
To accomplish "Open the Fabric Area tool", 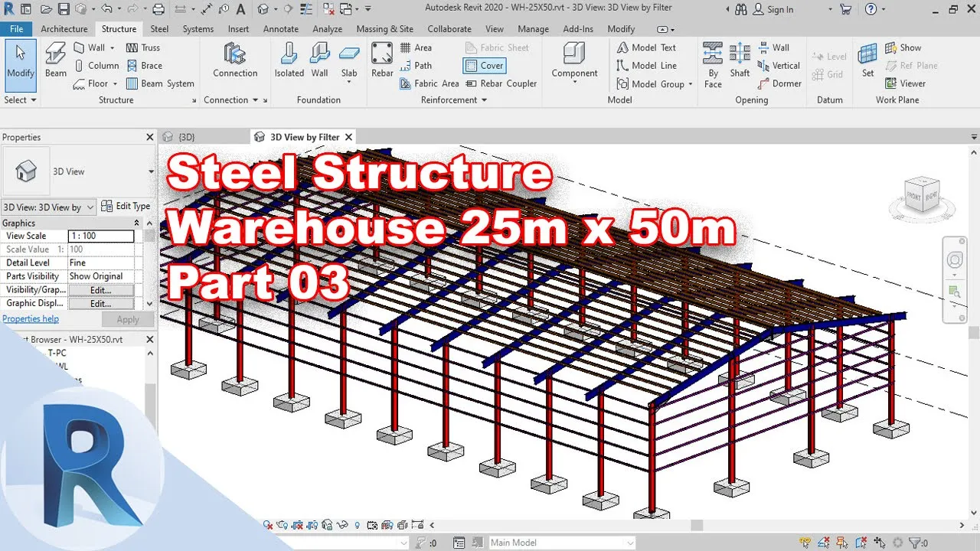I will pos(430,83).
